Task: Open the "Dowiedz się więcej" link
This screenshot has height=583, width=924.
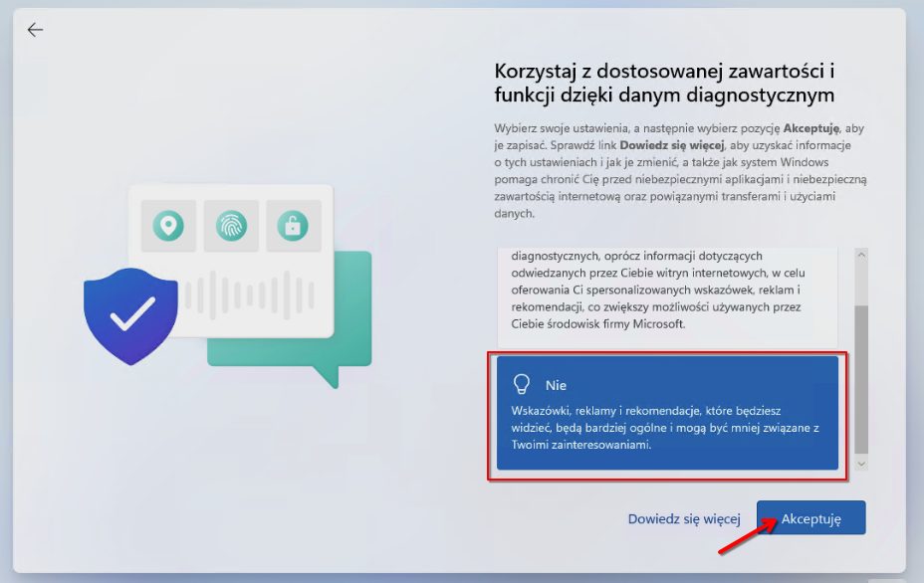Action: tap(684, 518)
